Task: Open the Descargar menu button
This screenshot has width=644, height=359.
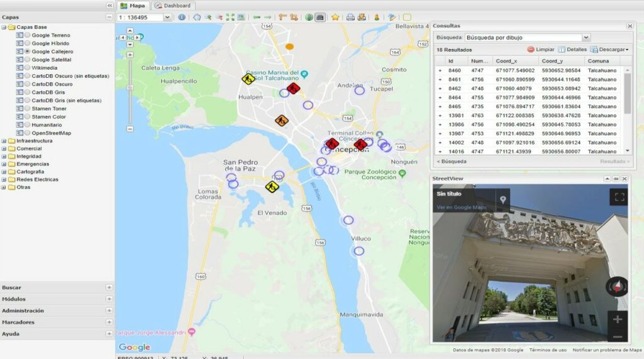Action: (609, 49)
